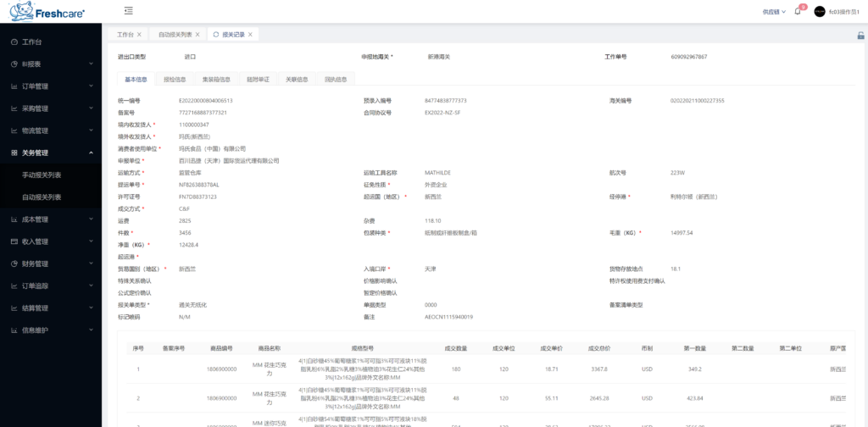Click the 商品名称 column header
The image size is (868, 427).
pyautogui.click(x=269, y=348)
